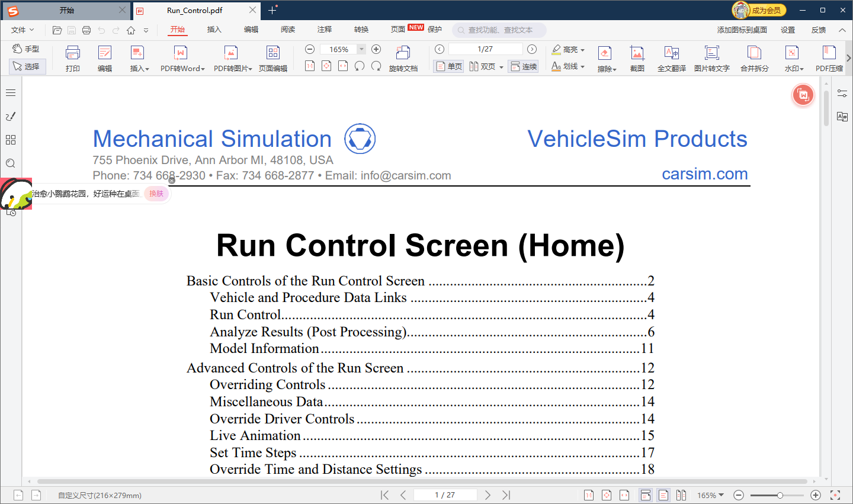
Task: Switch to the Insert (插入) ribbon tab
Action: coord(214,30)
